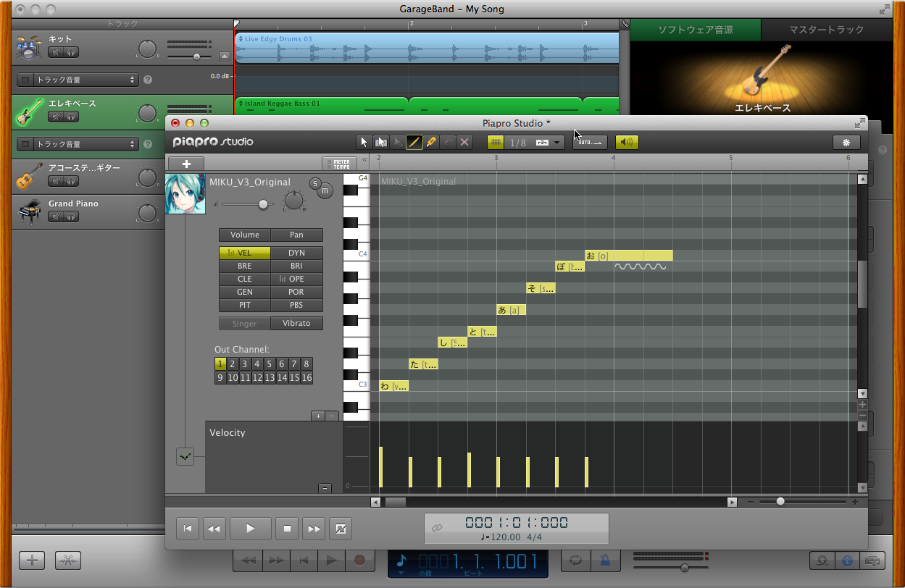Click the rewind button in Piapro transport
The image size is (905, 588).
point(214,529)
